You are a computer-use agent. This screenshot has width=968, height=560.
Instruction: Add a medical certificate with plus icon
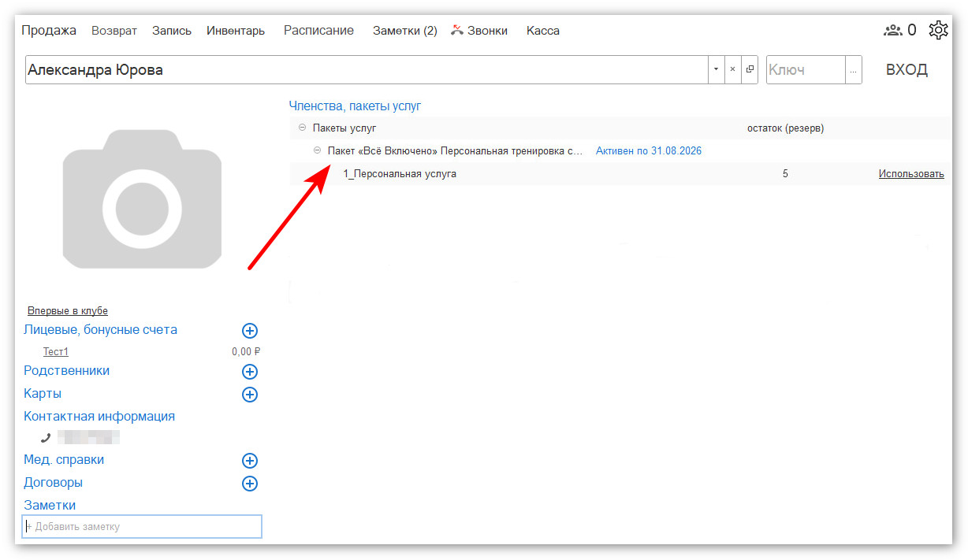250,461
